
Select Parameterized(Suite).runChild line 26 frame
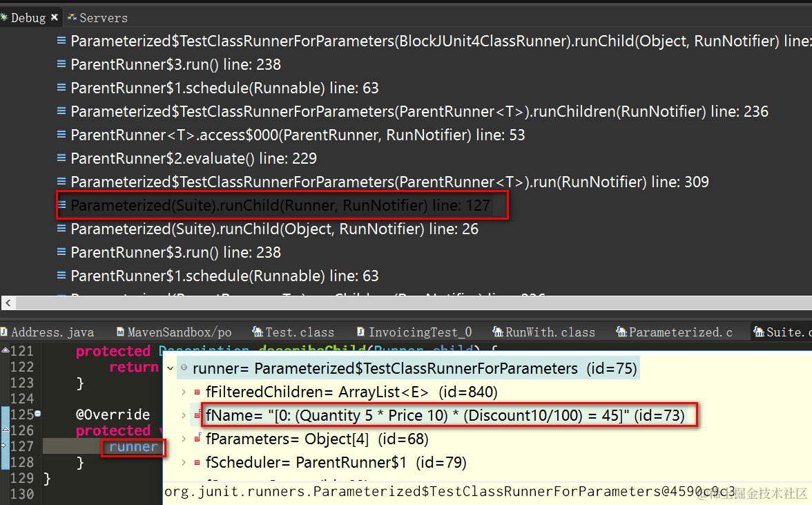[x=274, y=229]
